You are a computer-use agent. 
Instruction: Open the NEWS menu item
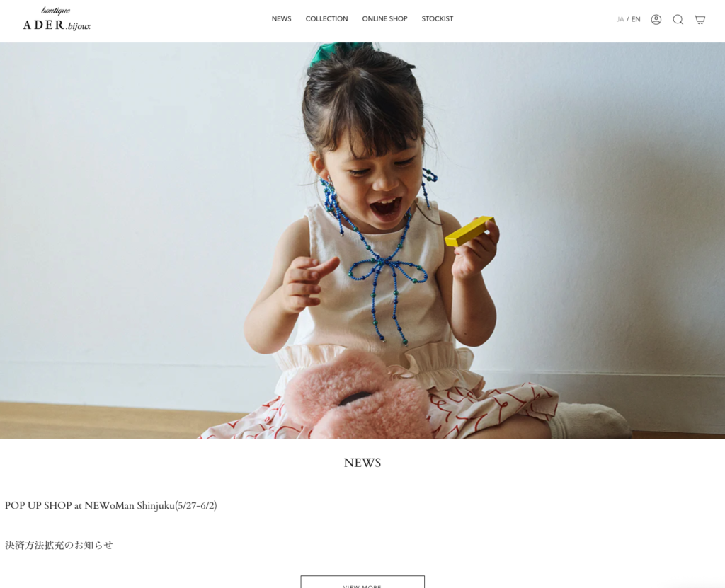pos(281,19)
